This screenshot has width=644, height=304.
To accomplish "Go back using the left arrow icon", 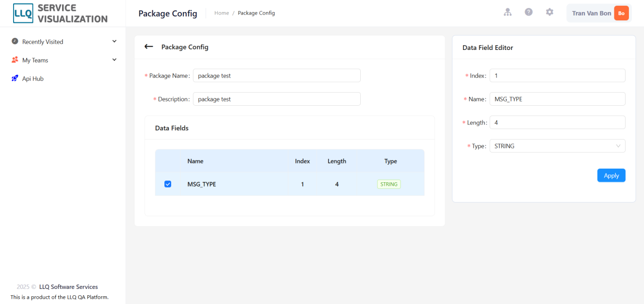I will (x=149, y=47).
